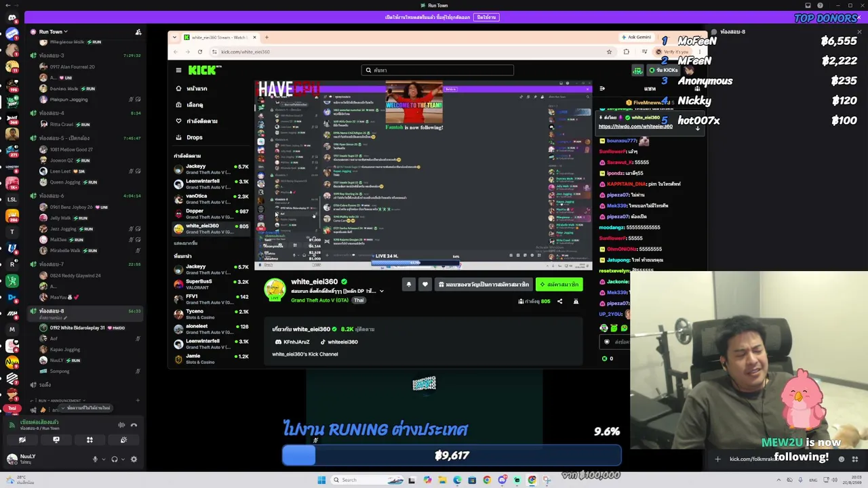The width and height of the screenshot is (868, 488).
Task: Share the white_eiei360 stream
Action: pyautogui.click(x=559, y=302)
